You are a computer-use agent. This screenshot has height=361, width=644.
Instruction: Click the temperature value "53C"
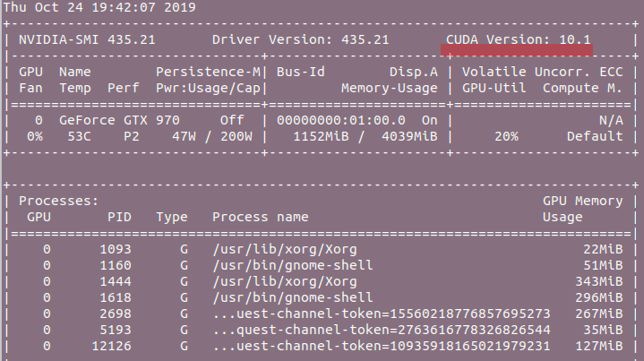79,136
